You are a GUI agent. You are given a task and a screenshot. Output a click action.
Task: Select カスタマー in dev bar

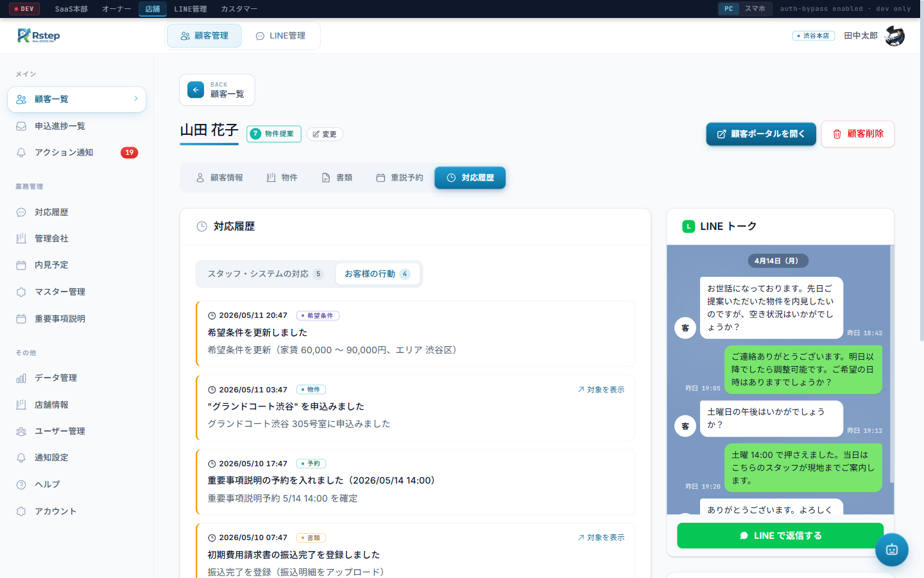click(x=239, y=9)
